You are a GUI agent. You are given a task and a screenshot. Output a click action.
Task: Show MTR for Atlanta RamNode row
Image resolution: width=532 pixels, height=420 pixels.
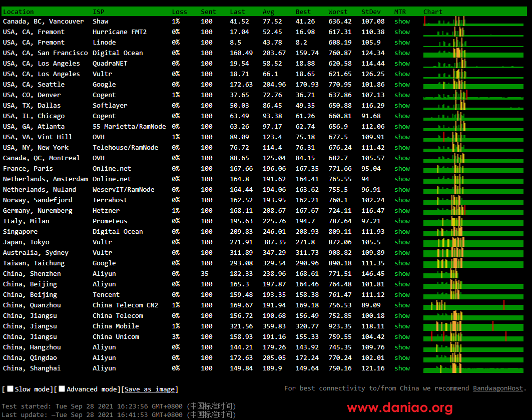(x=402, y=127)
